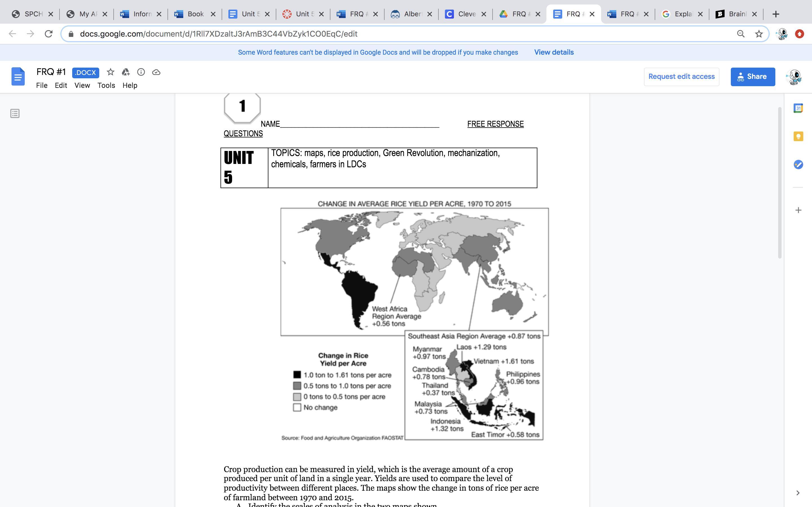The height and width of the screenshot is (507, 812).
Task: Open Google Keep side panel
Action: (x=798, y=137)
